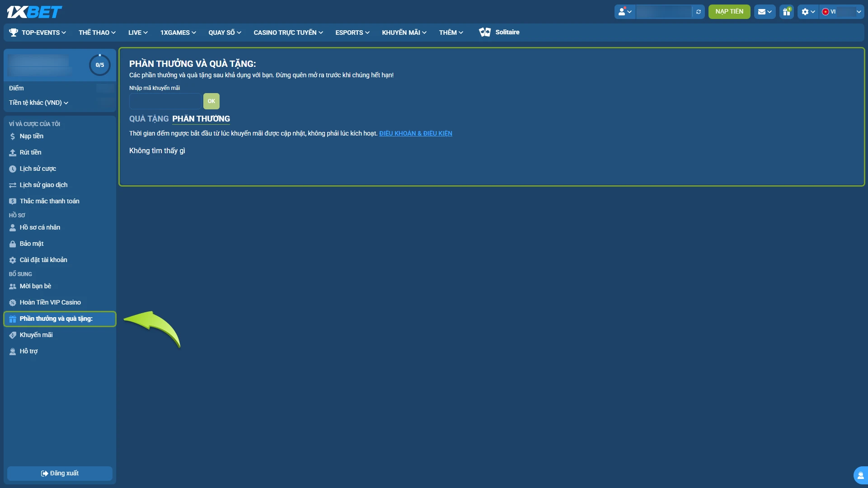Click the gift icon beside Phần thưởng và quà tặng
Viewport: 868px width, 488px height.
pos(13,319)
